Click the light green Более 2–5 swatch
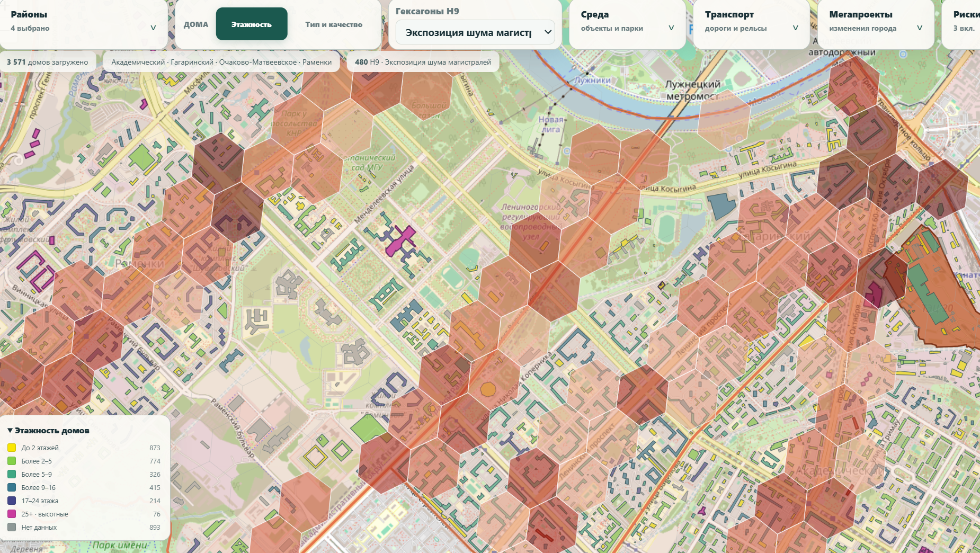This screenshot has height=553, width=980. coord(12,461)
